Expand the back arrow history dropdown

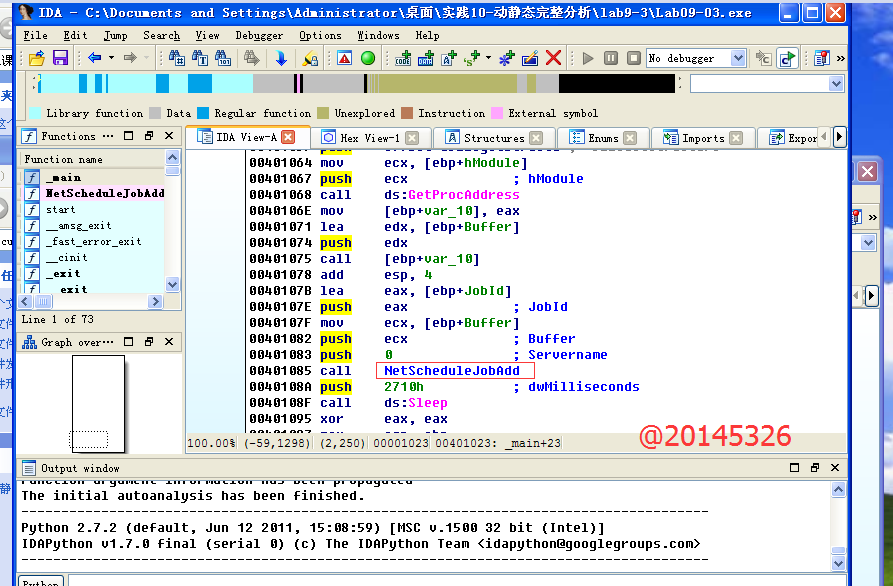point(110,58)
